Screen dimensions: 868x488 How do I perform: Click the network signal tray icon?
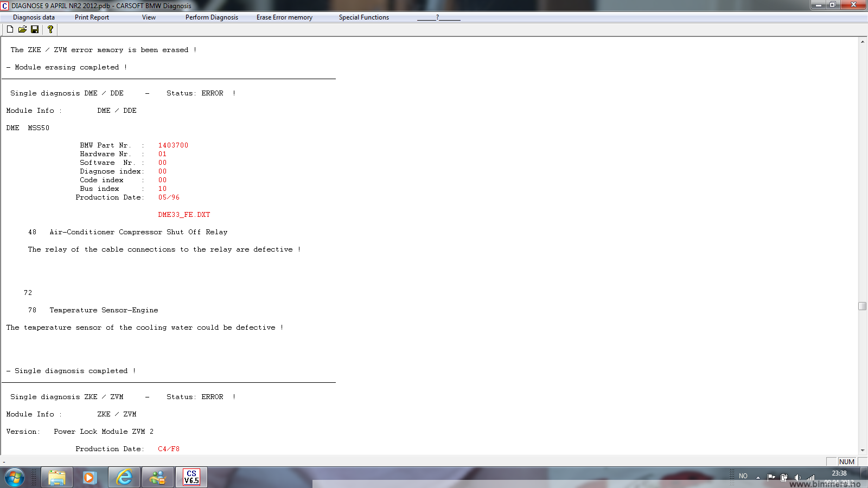(x=810, y=478)
